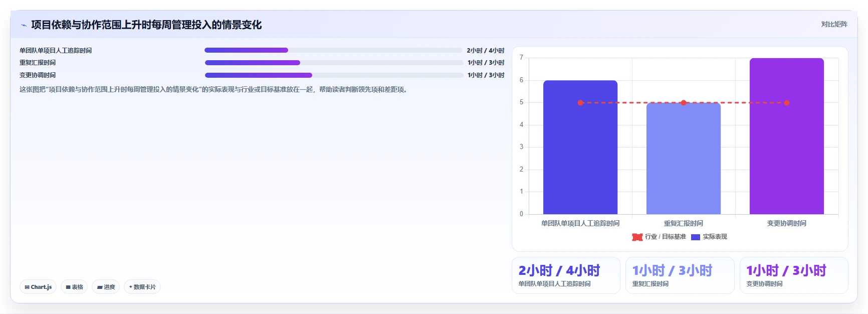Click the title 项目依赖与协作范围上升时每周管理投入的情景变化
Image resolution: width=868 pixels, height=314 pixels.
146,25
